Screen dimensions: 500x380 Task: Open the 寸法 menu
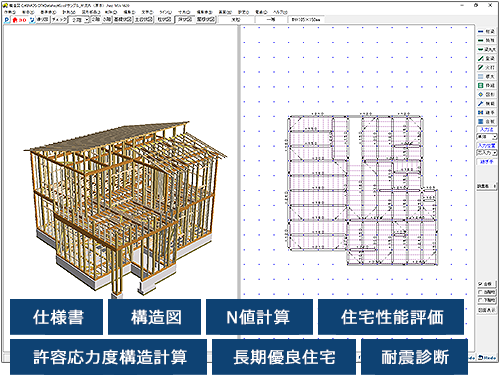[184, 12]
